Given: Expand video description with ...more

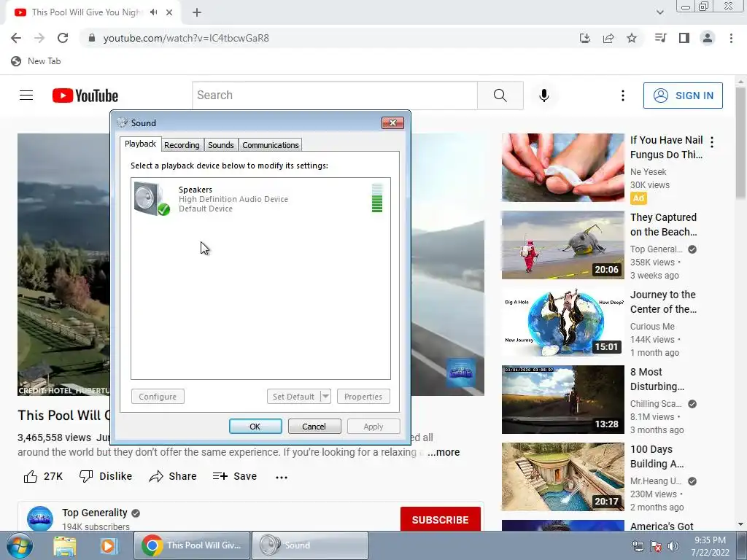Looking at the screenshot, I should tap(444, 452).
